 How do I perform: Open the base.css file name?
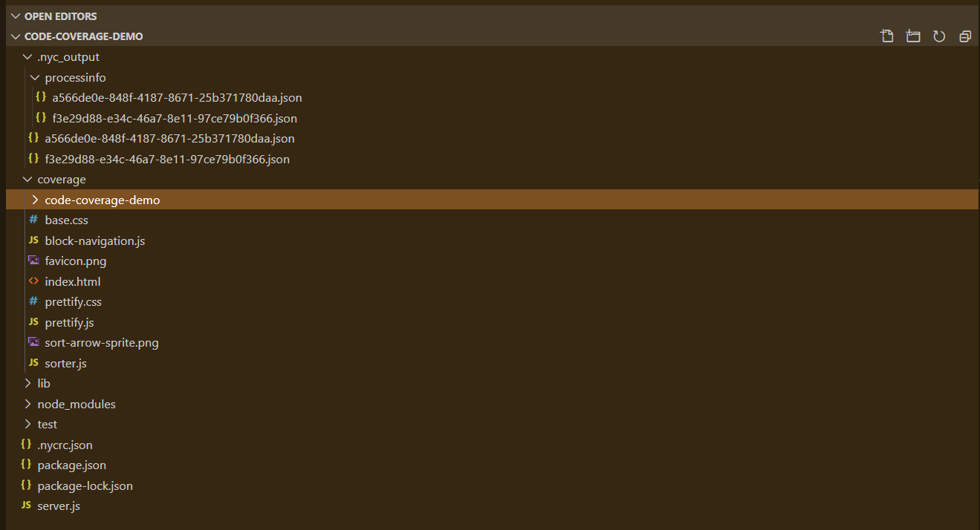point(66,220)
